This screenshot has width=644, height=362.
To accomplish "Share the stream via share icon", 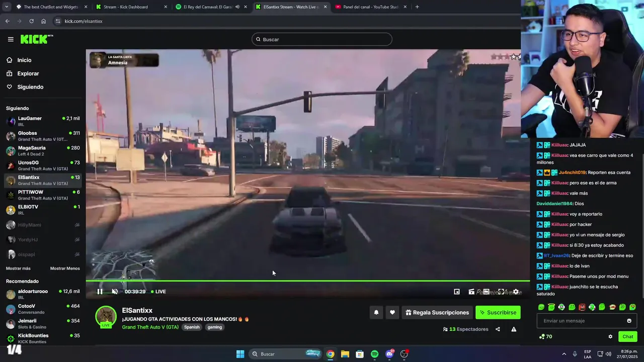I will click(498, 329).
